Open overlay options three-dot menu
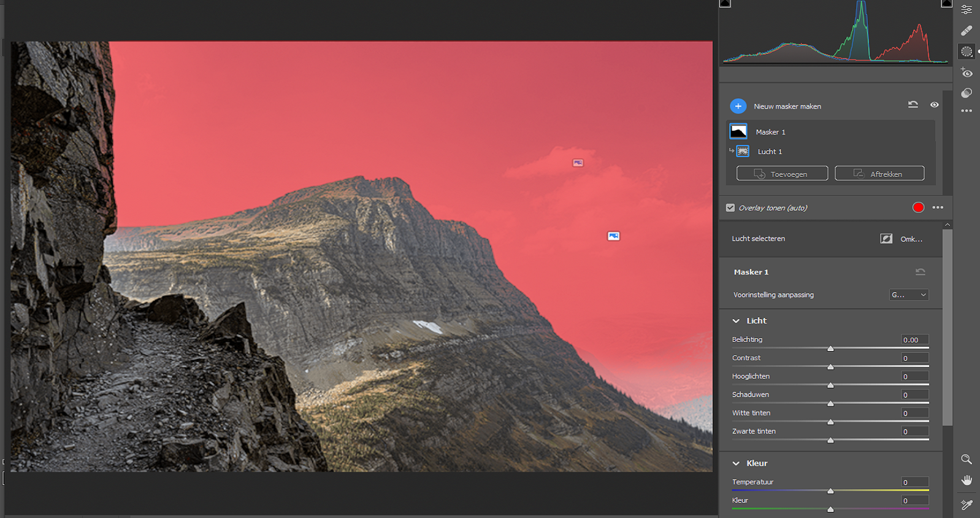 point(938,207)
